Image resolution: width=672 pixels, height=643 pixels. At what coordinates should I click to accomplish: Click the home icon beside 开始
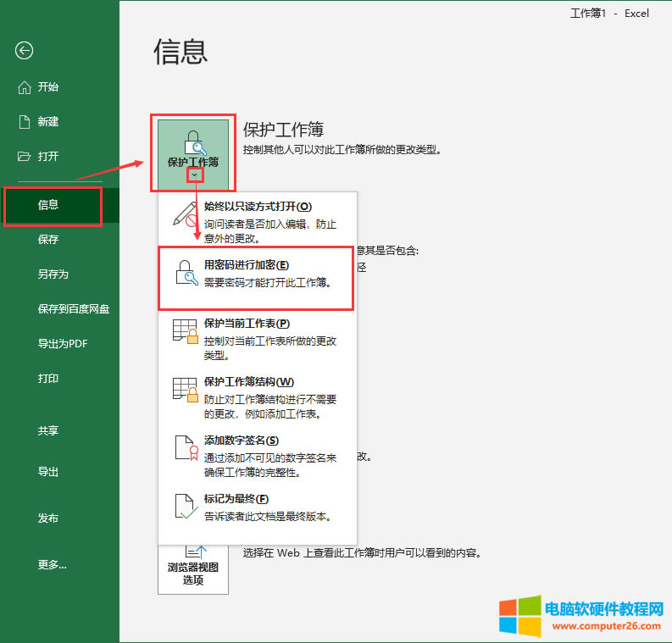(x=25, y=87)
